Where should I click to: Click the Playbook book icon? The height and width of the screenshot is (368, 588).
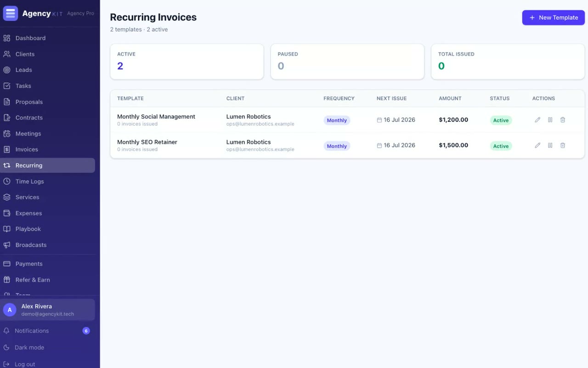7,229
